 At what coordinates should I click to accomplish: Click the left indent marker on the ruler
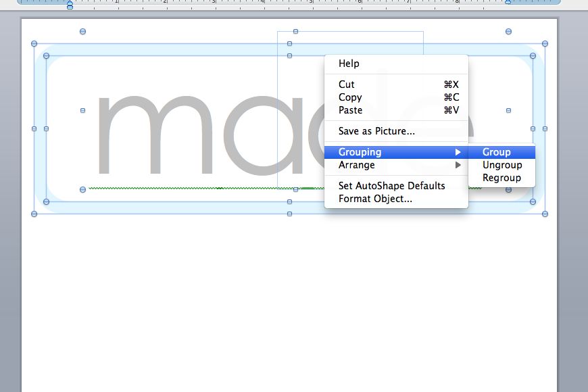70,4
